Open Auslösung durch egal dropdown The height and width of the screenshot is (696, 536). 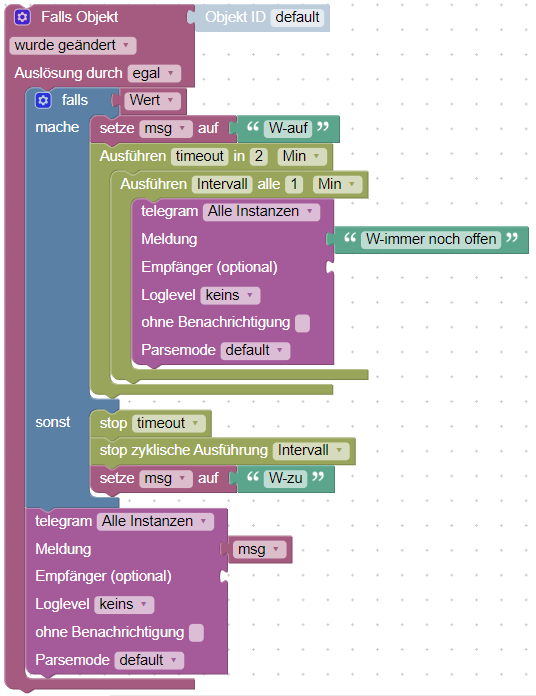coord(154,73)
